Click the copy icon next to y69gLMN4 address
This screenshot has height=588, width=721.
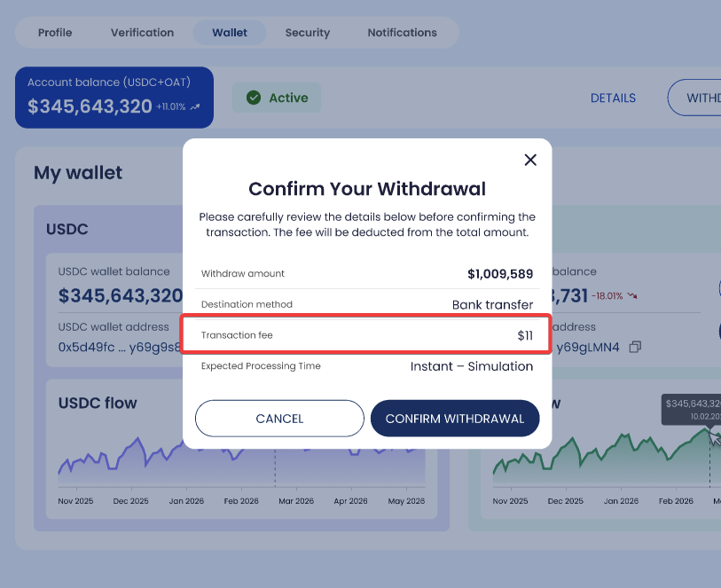[634, 347]
